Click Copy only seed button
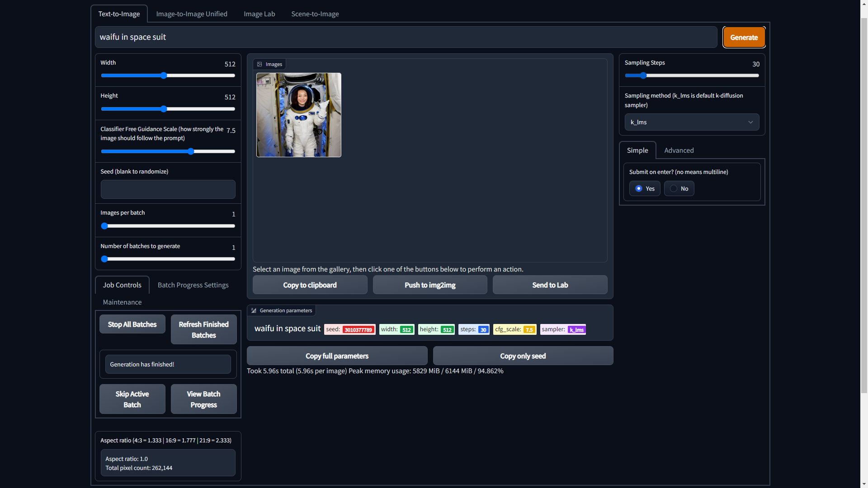Viewport: 868px width, 488px height. pos(523,356)
